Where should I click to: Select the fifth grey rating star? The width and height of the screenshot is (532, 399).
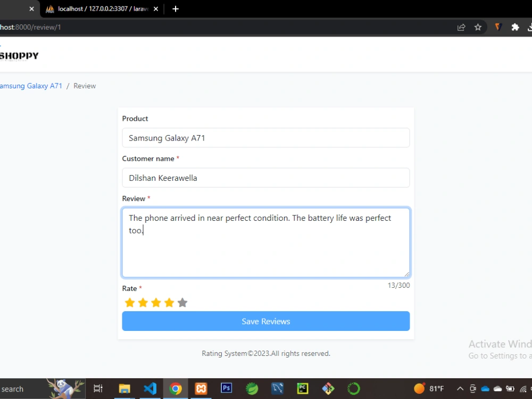(182, 302)
